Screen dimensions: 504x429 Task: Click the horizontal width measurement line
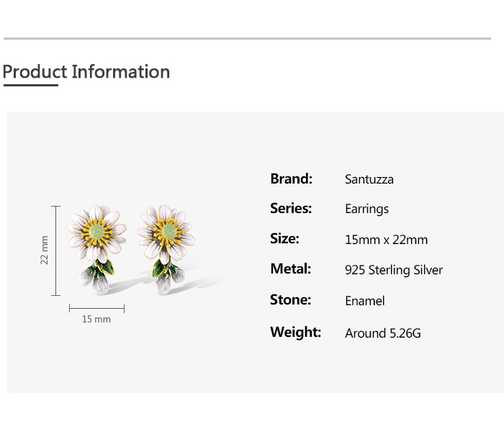96,308
